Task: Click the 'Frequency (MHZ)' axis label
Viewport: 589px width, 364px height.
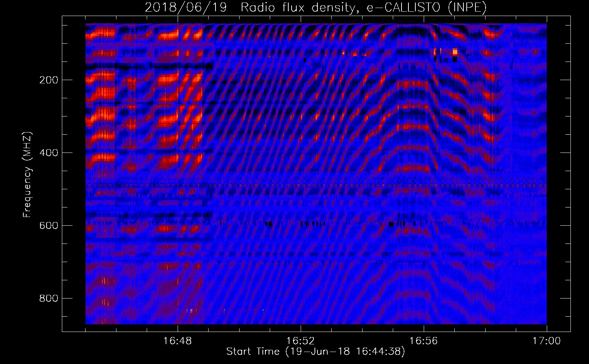Action: (x=27, y=175)
